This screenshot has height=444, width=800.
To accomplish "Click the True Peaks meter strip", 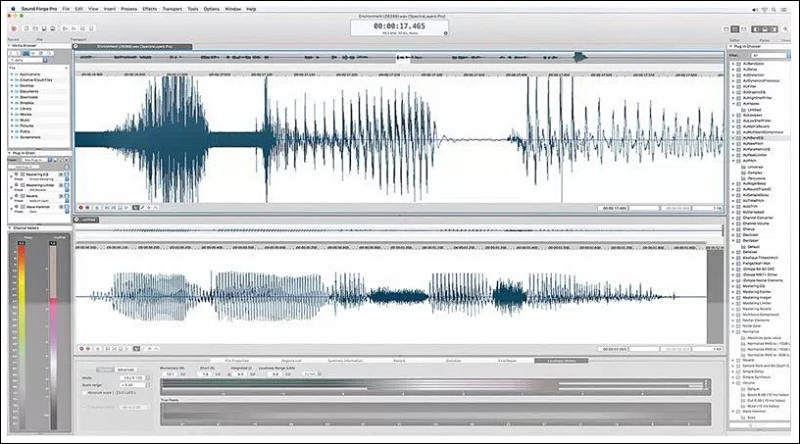I will 435,413.
